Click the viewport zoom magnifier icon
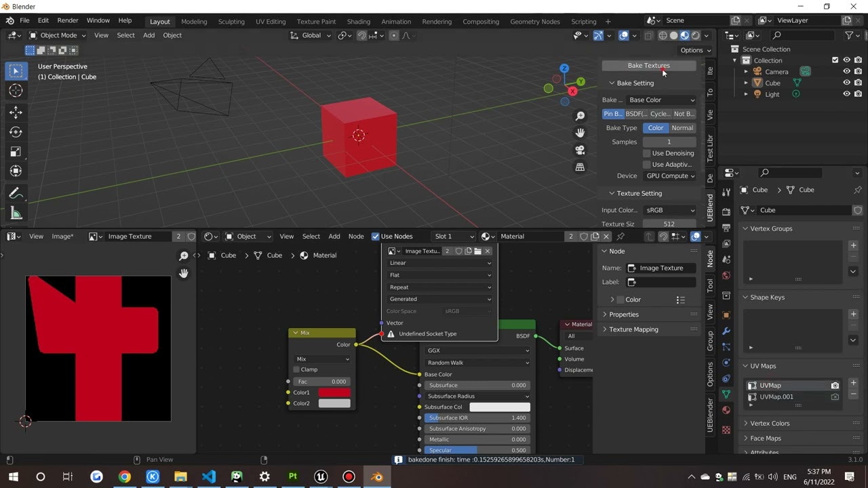Screen dimensions: 868x488 pos(580,117)
